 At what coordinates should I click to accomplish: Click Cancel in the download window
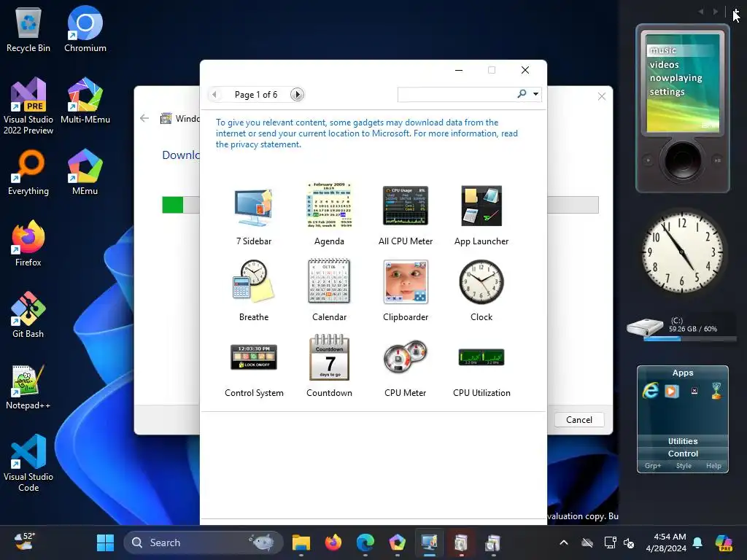[578, 419]
